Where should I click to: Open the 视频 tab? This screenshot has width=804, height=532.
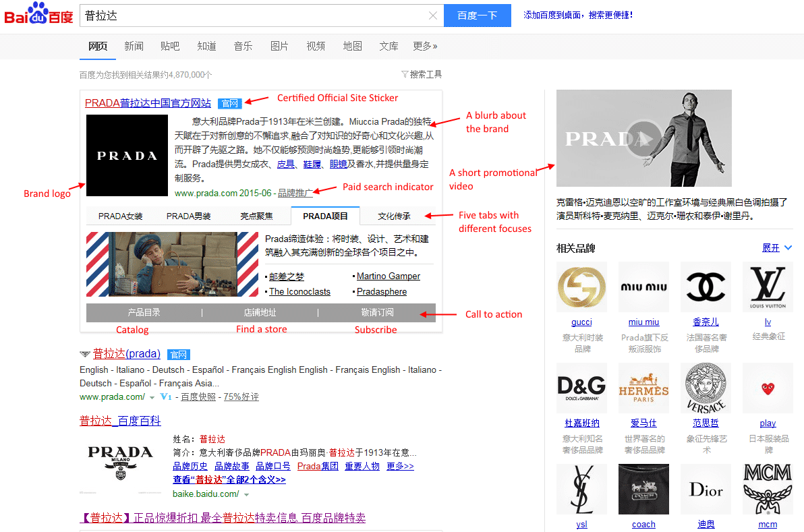pyautogui.click(x=316, y=46)
